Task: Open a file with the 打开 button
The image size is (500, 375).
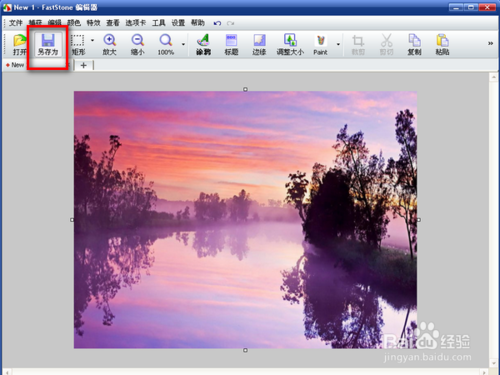Action: [x=19, y=45]
